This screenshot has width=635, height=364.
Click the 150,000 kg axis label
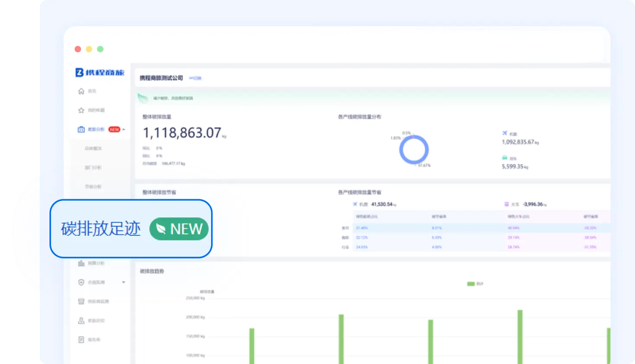[196, 336]
